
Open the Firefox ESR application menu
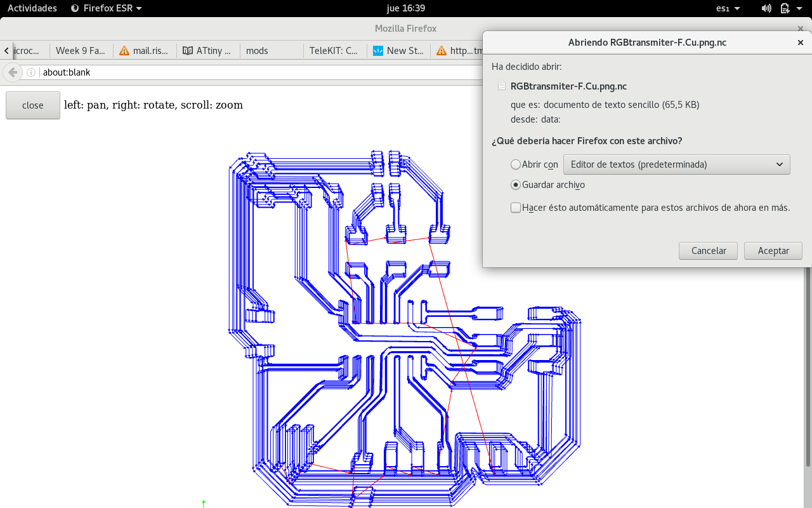point(106,8)
